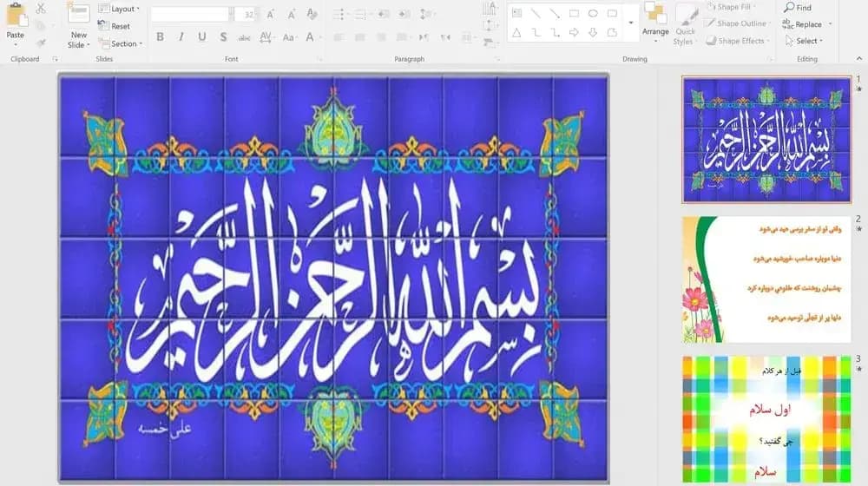The width and height of the screenshot is (868, 486).
Task: Align text left in paragraph
Action: click(339, 37)
